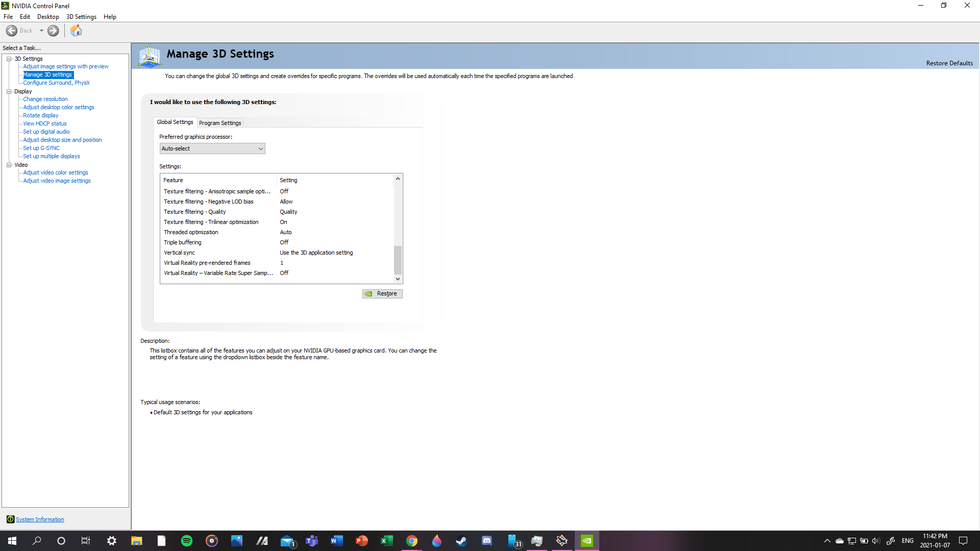Open Adjust video color settings
Viewport: 980px width, 551px height.
[56, 172]
